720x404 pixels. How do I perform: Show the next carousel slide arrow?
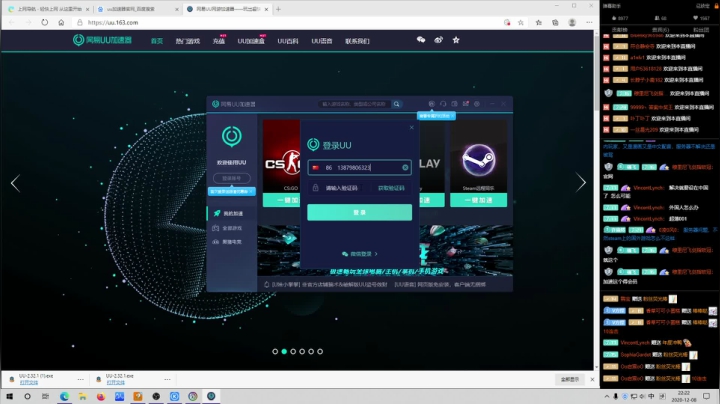(x=581, y=183)
